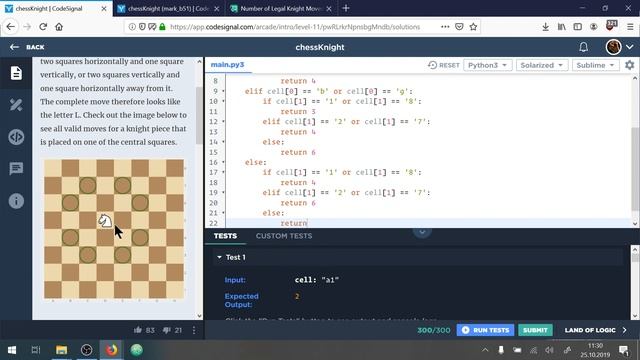Place cursor at end of line 22 return
The width and height of the screenshot is (640, 360).
tap(307, 223)
